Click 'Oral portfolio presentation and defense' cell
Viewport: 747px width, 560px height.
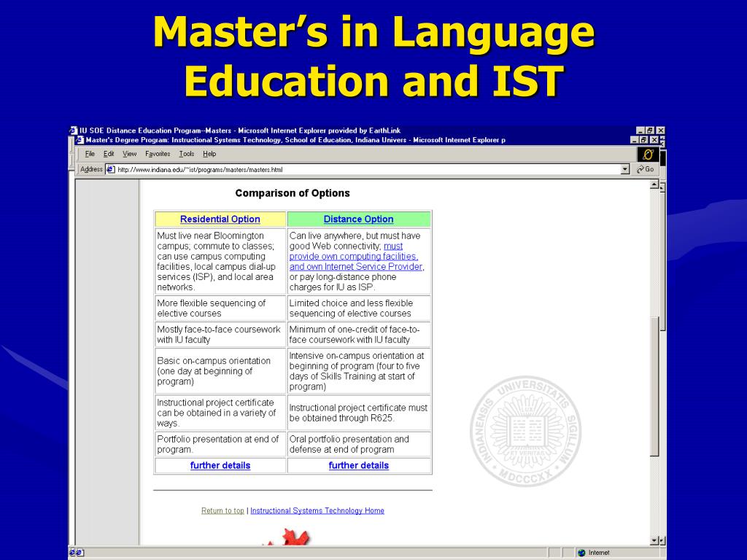click(359, 444)
